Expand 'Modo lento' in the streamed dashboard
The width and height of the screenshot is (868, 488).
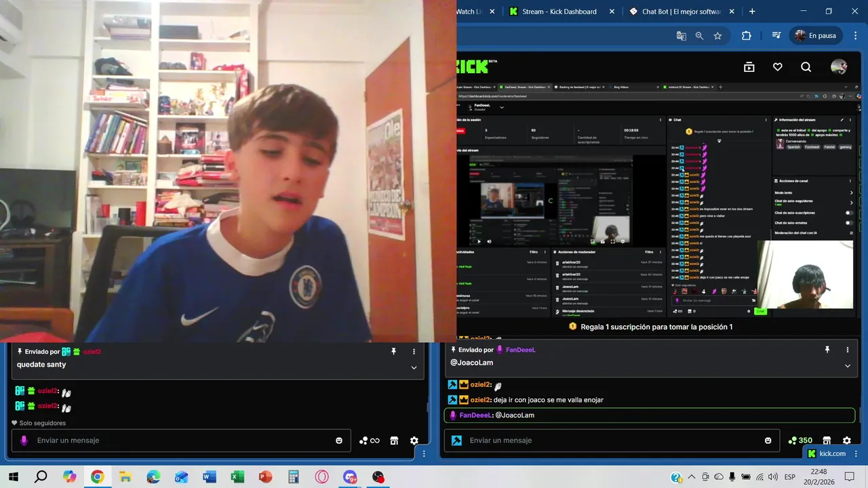coord(851,192)
